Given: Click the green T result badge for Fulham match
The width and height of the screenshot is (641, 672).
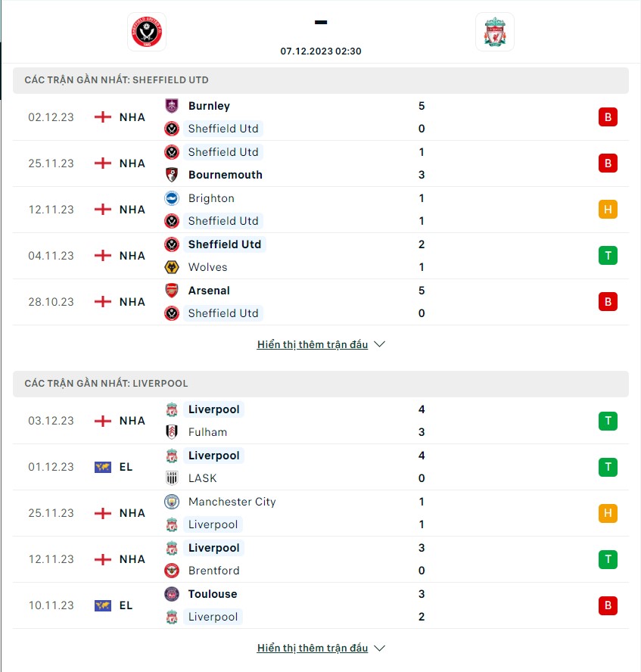Looking at the screenshot, I should (x=607, y=421).
